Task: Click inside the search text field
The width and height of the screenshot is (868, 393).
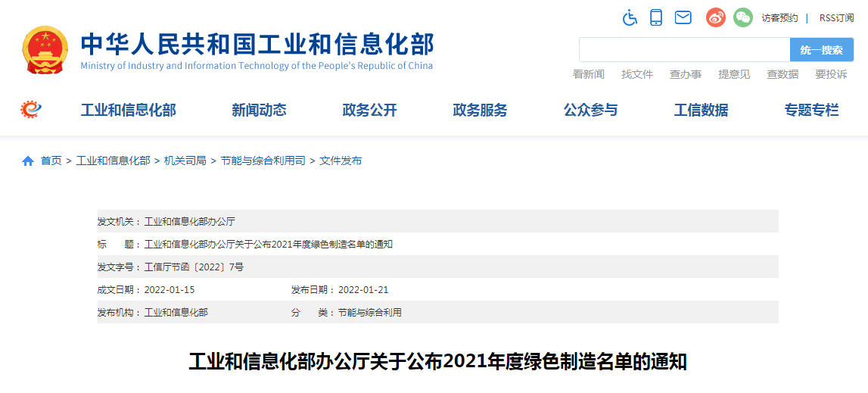Action: point(684,50)
